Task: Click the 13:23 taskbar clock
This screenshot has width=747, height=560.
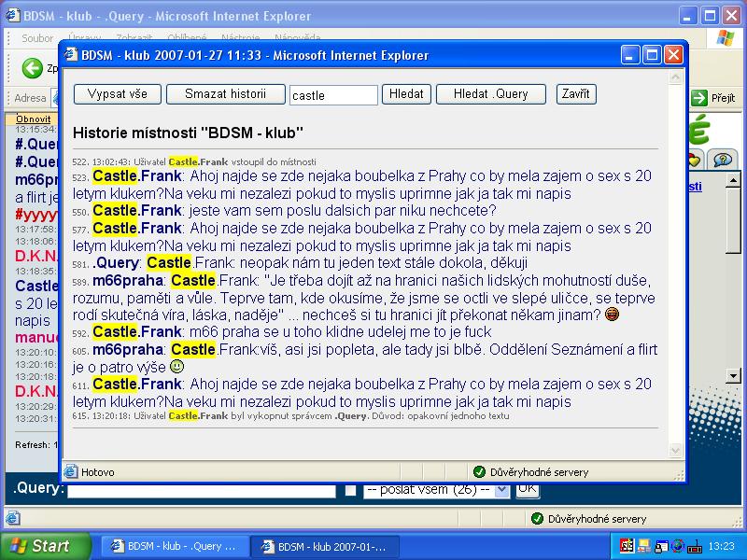Action: pos(721,546)
